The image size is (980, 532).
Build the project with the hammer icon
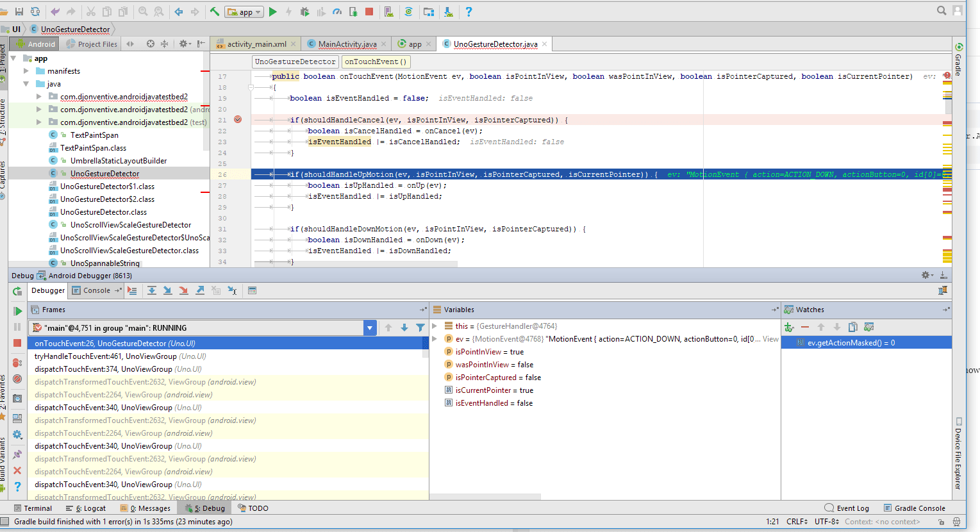214,11
